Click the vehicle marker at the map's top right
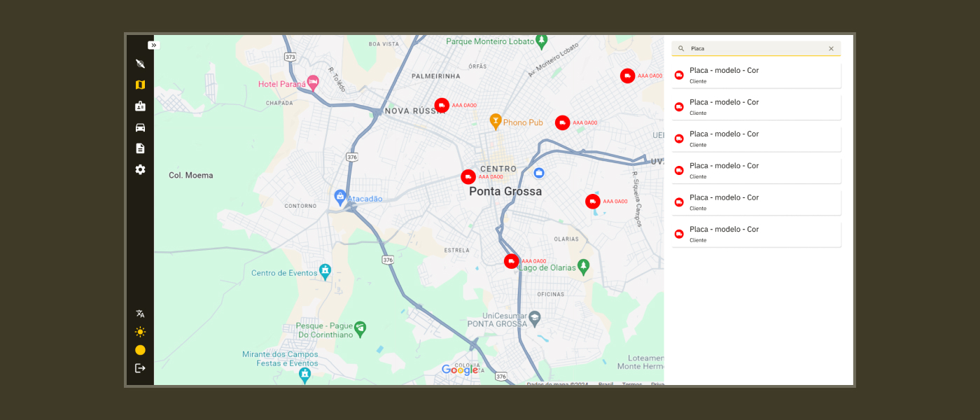 628,76
